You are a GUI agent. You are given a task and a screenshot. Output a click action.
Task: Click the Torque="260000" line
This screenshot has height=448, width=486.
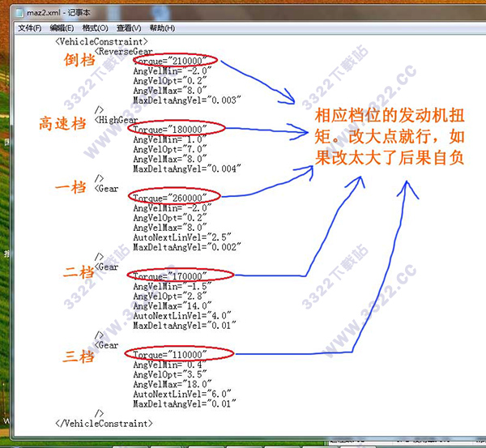pos(170,198)
